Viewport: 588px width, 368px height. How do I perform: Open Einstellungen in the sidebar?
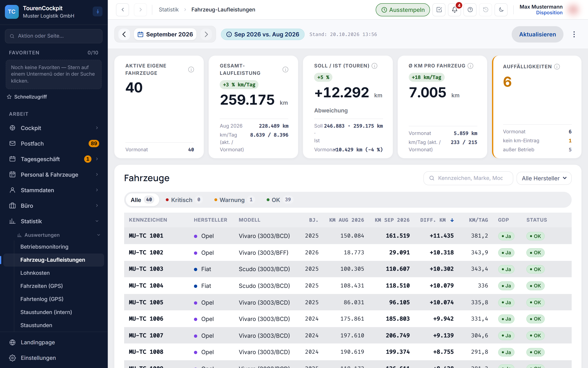pos(53,358)
